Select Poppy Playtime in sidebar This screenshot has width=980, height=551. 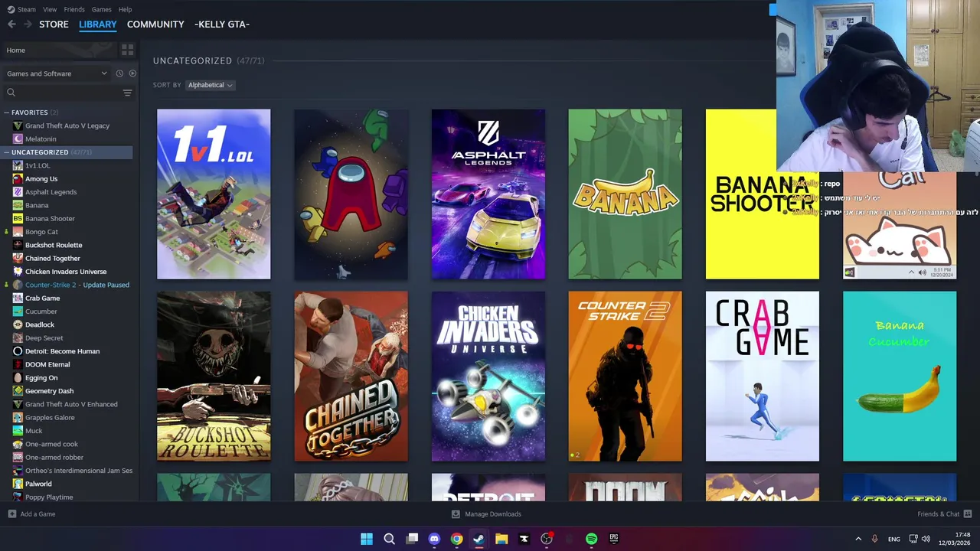[x=49, y=497]
